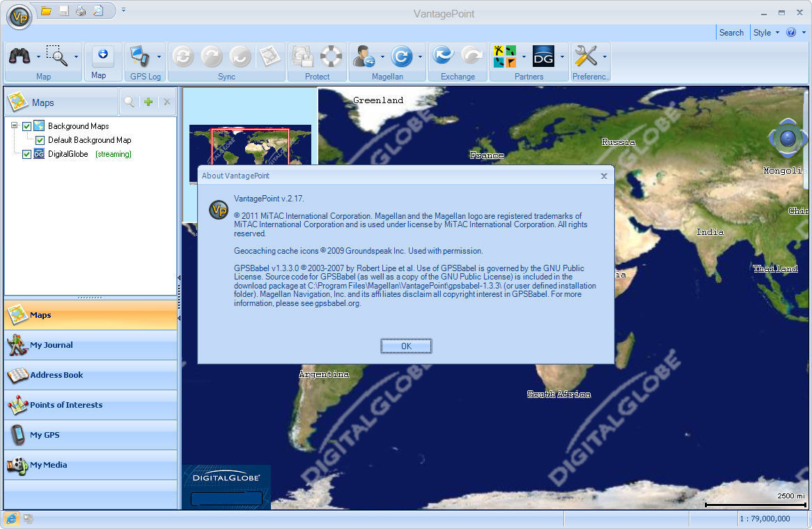Open file using the folder icon
Screen dimensions: 812x529
tap(46, 11)
